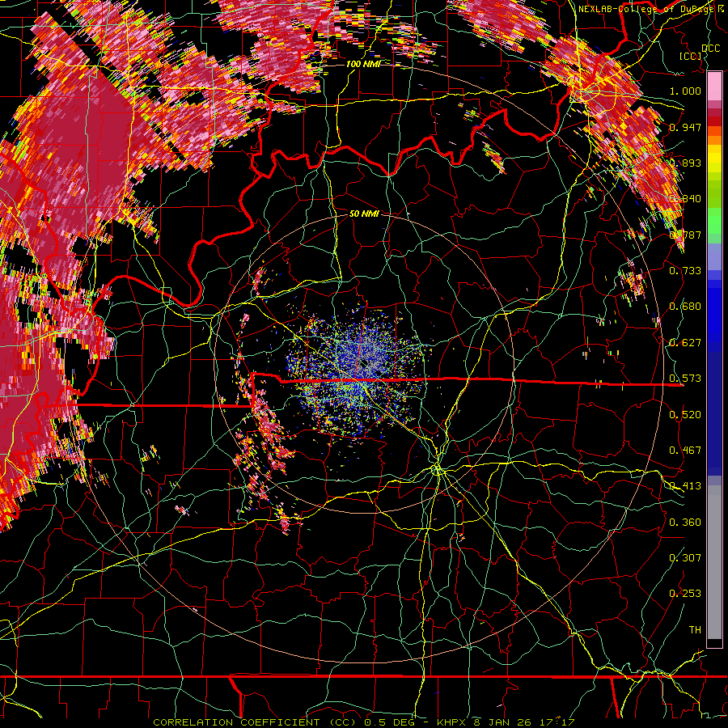The height and width of the screenshot is (728, 728).
Task: Click the 0.840 scale value
Action: [x=685, y=199]
